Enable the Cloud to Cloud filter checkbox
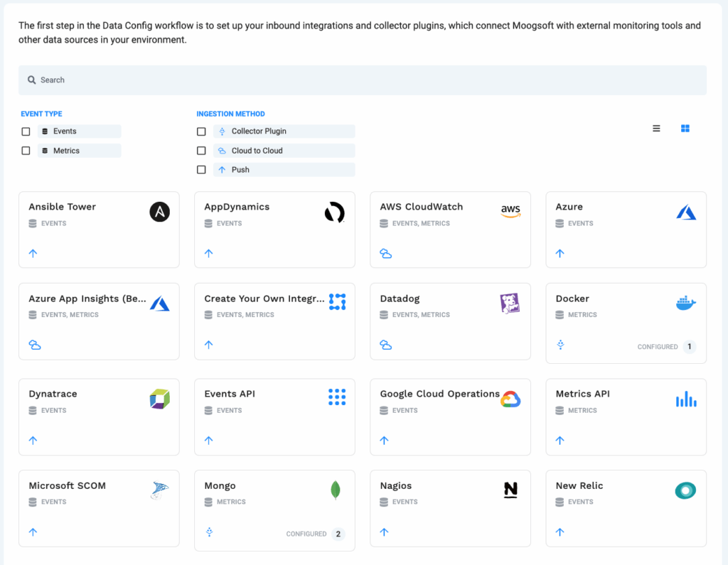 (x=201, y=151)
